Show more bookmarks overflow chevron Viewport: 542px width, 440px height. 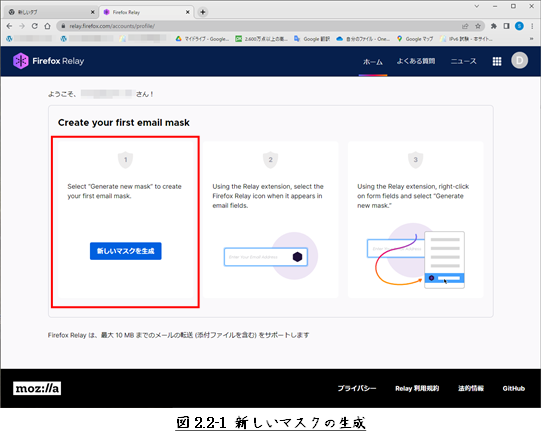click(531, 39)
